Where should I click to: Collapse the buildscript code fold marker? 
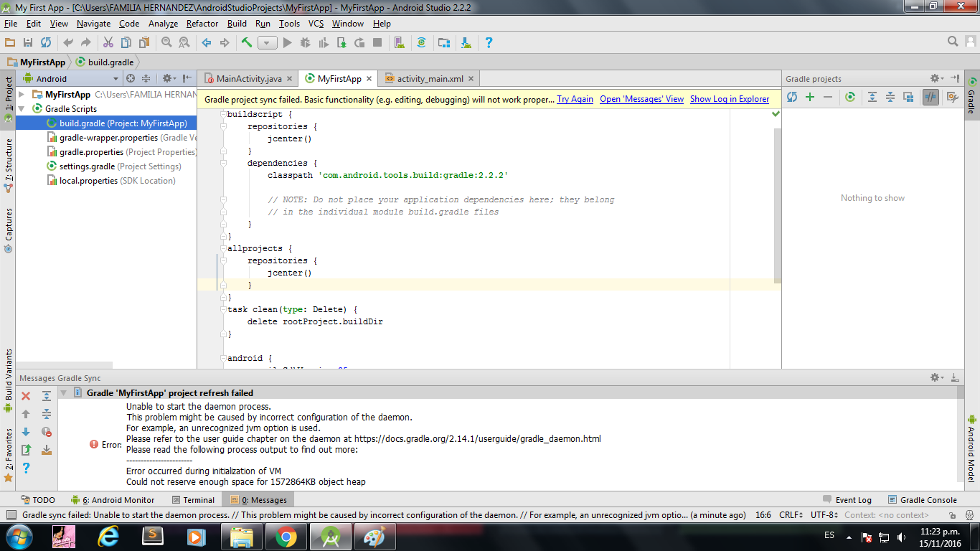223,114
